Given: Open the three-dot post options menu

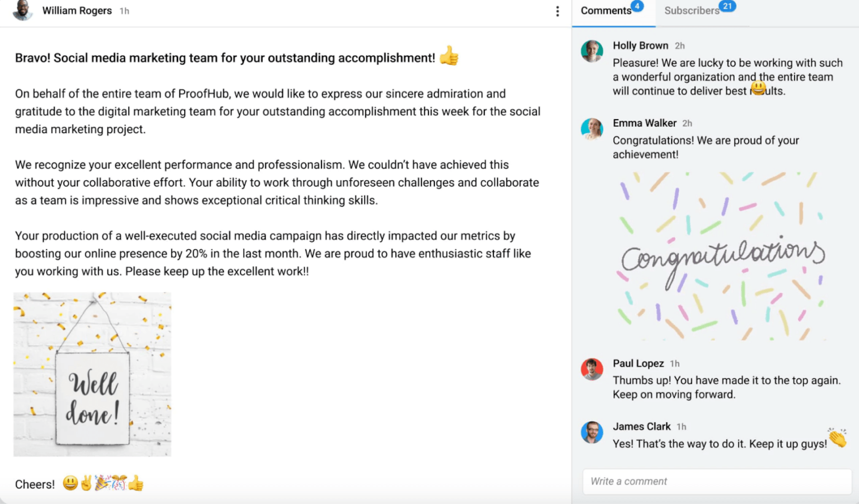Looking at the screenshot, I should pyautogui.click(x=557, y=11).
